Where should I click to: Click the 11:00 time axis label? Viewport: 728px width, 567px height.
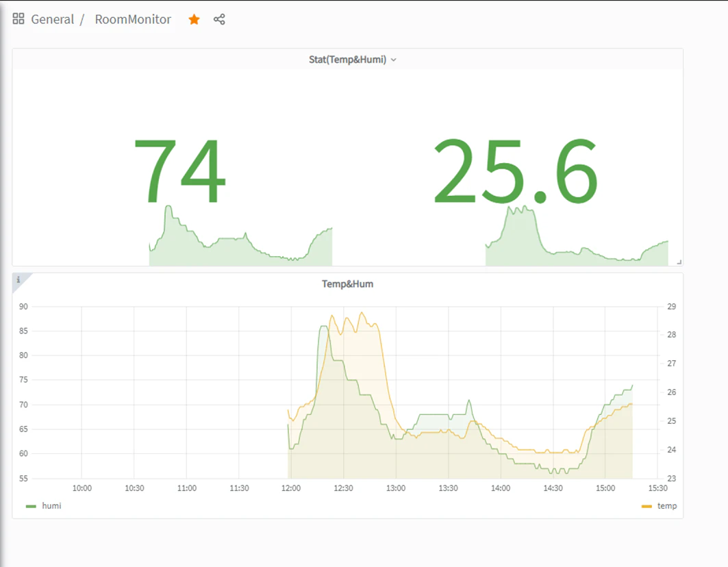point(187,488)
